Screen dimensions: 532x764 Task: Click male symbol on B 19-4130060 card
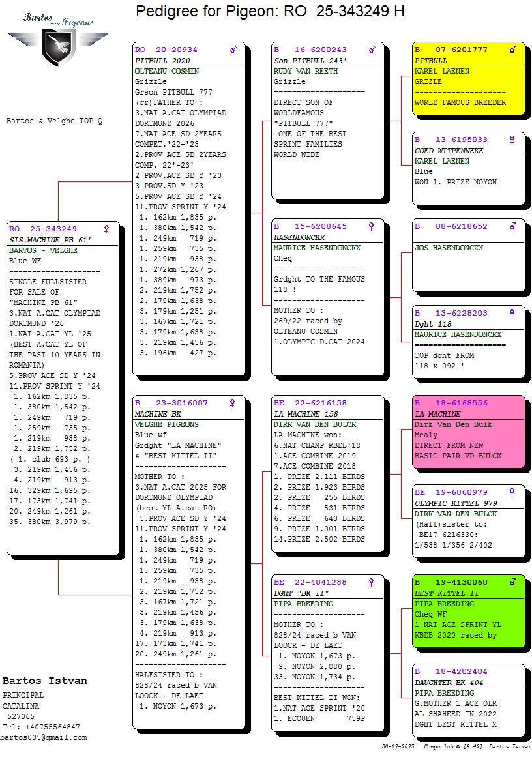click(512, 582)
